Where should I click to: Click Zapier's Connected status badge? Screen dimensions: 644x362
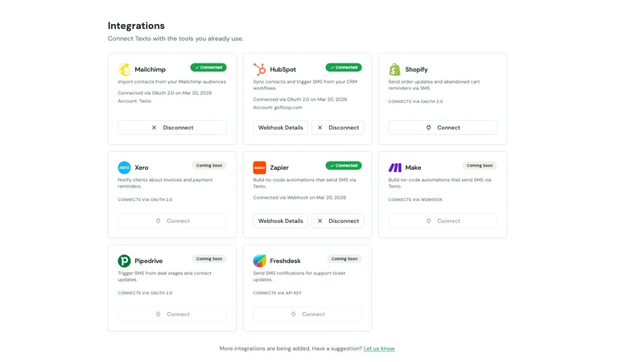tap(344, 166)
